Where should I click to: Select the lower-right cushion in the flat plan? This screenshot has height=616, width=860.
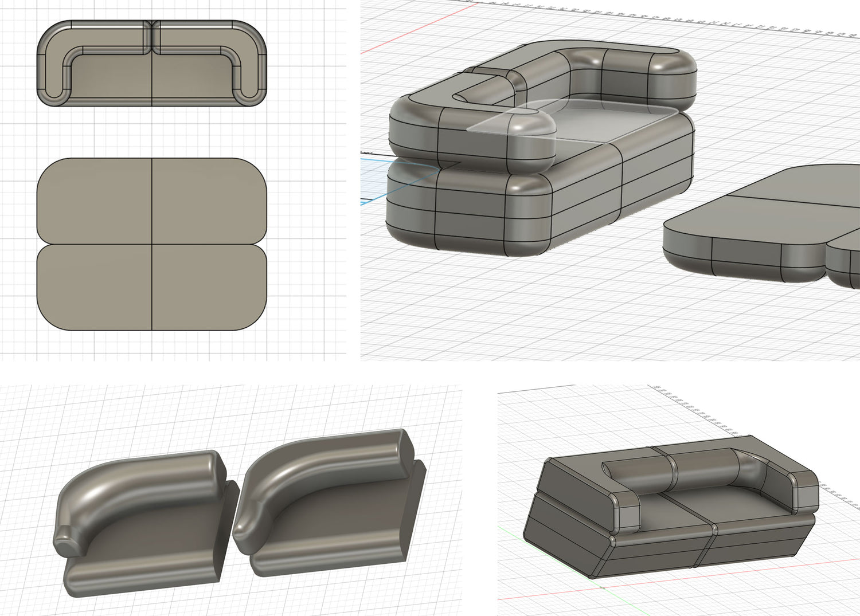[209, 288]
